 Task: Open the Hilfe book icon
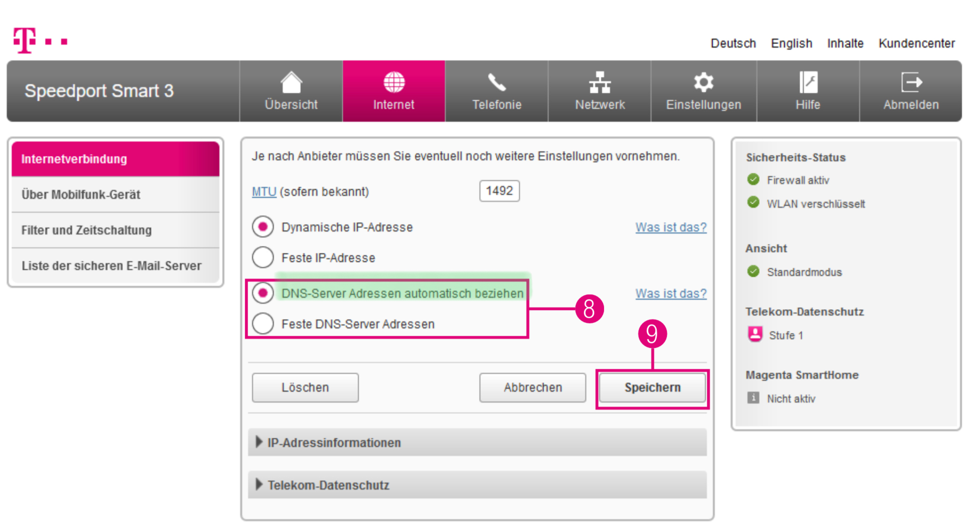[x=808, y=82]
